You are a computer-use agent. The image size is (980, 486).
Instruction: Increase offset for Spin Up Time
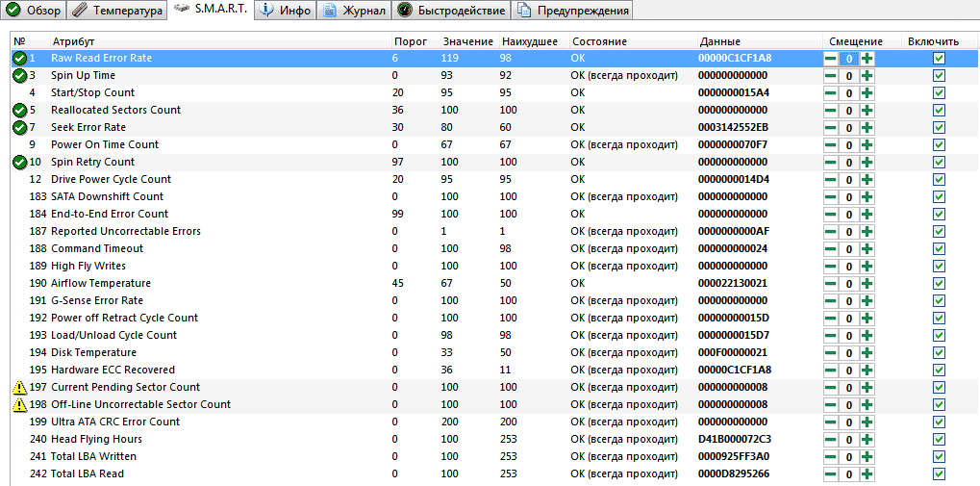click(x=867, y=76)
